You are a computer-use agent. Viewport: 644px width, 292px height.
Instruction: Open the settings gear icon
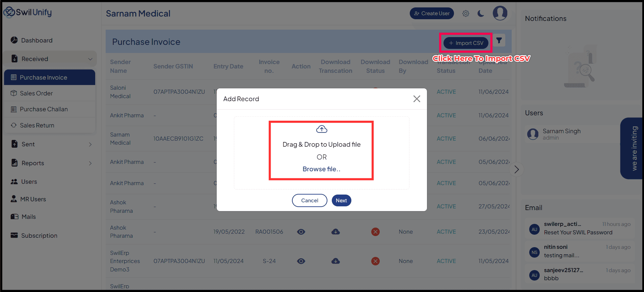coord(466,13)
